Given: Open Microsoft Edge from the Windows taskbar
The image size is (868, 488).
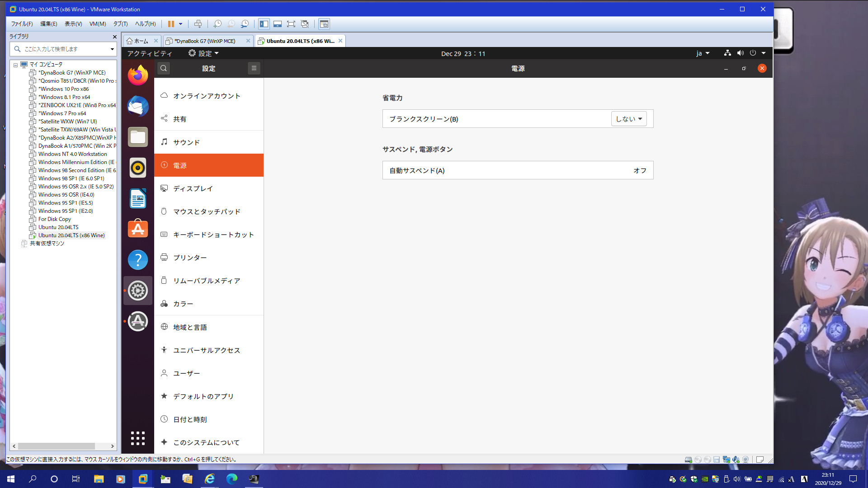Looking at the screenshot, I should 231,479.
